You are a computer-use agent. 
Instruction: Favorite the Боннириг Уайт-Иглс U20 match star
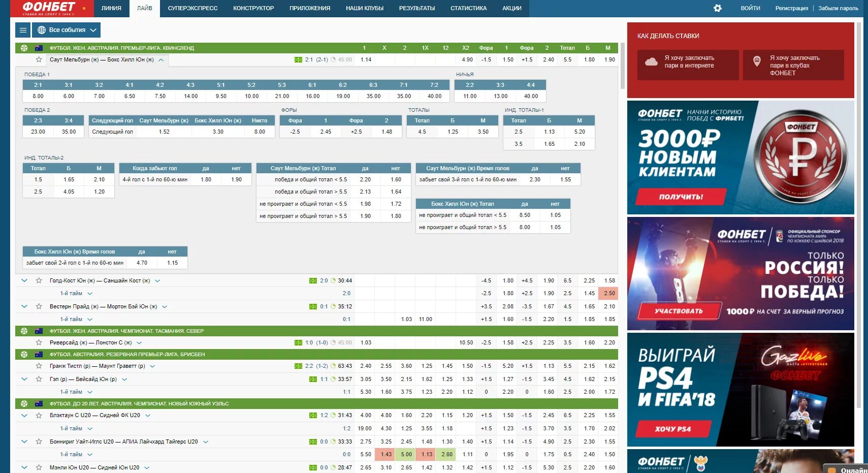pyautogui.click(x=39, y=442)
